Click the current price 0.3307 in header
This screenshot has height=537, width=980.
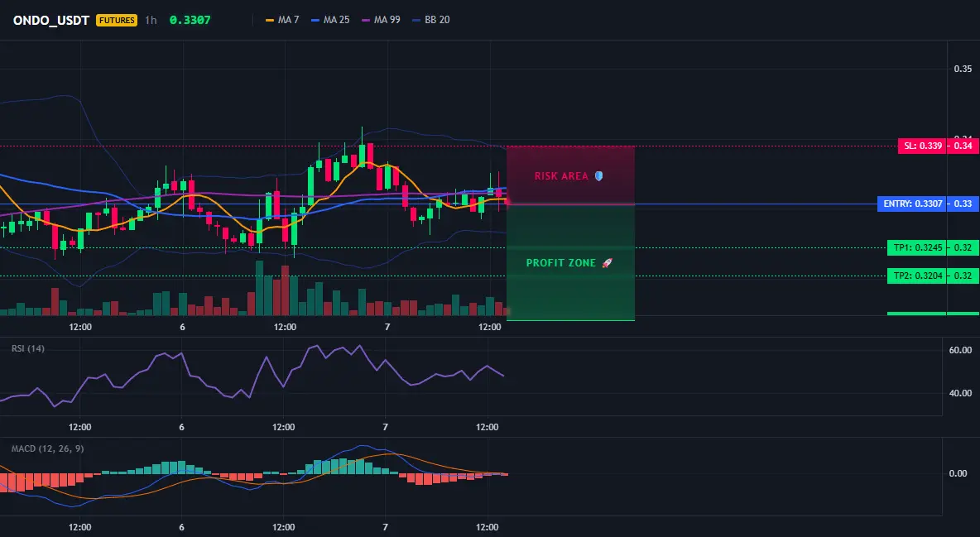coord(190,20)
